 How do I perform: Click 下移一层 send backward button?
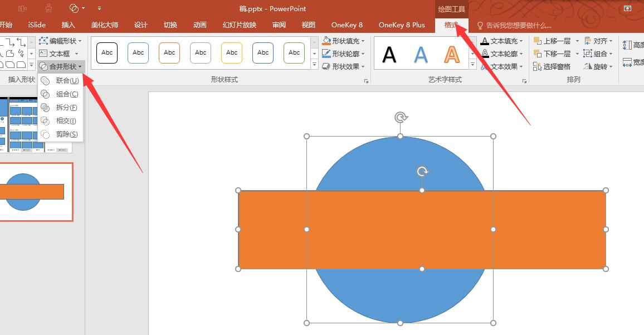point(552,54)
